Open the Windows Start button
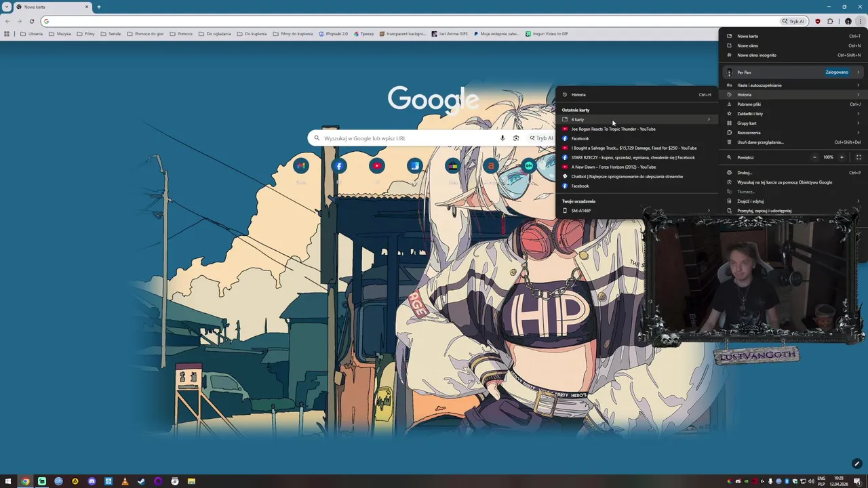The height and width of the screenshot is (488, 868). tap(8, 481)
